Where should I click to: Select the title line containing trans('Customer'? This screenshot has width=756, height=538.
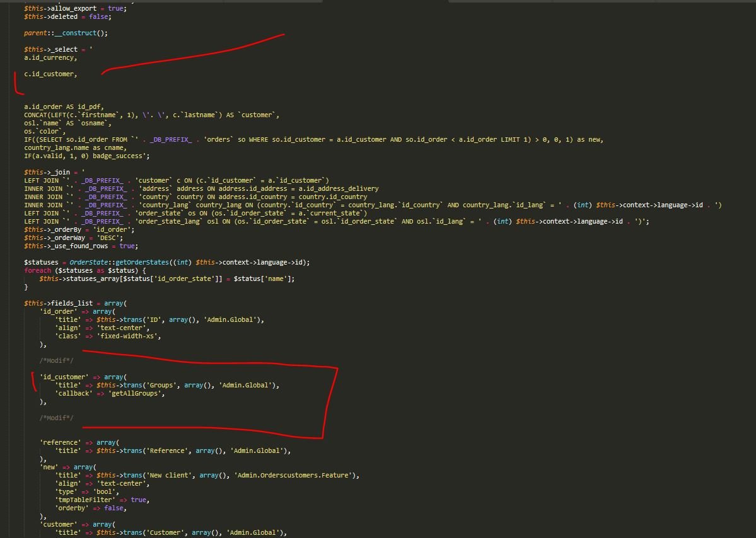pyautogui.click(x=171, y=533)
